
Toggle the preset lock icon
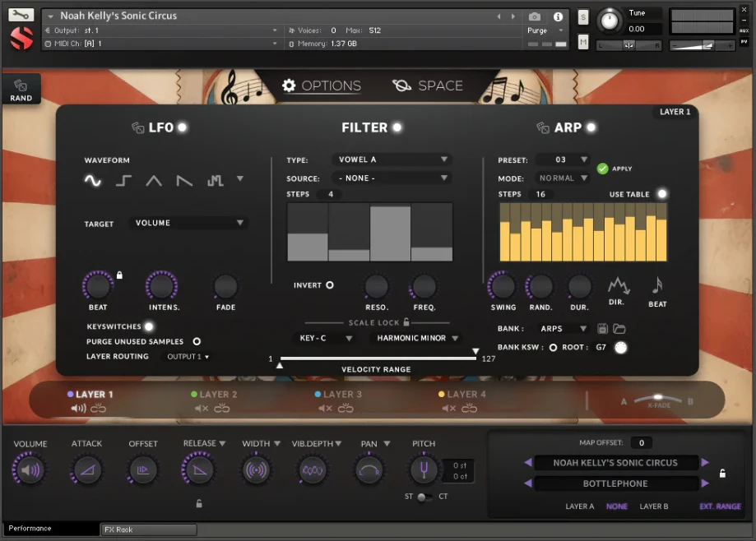pos(722,473)
